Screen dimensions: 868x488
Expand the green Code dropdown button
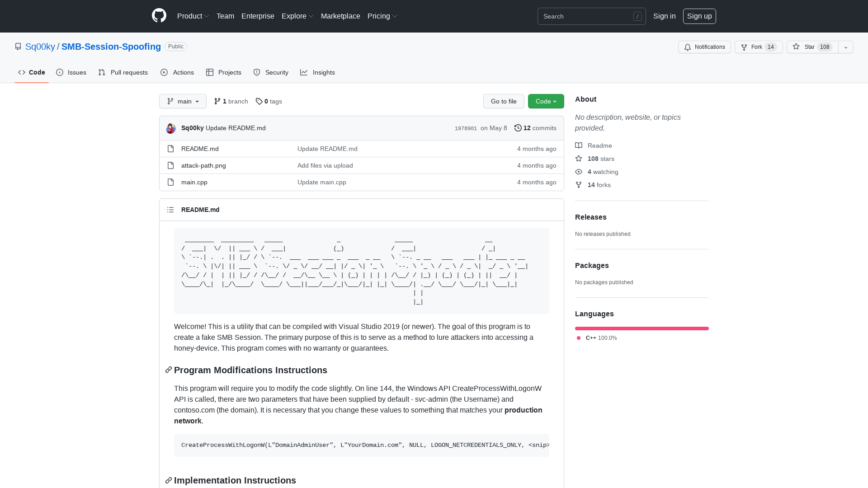click(546, 101)
